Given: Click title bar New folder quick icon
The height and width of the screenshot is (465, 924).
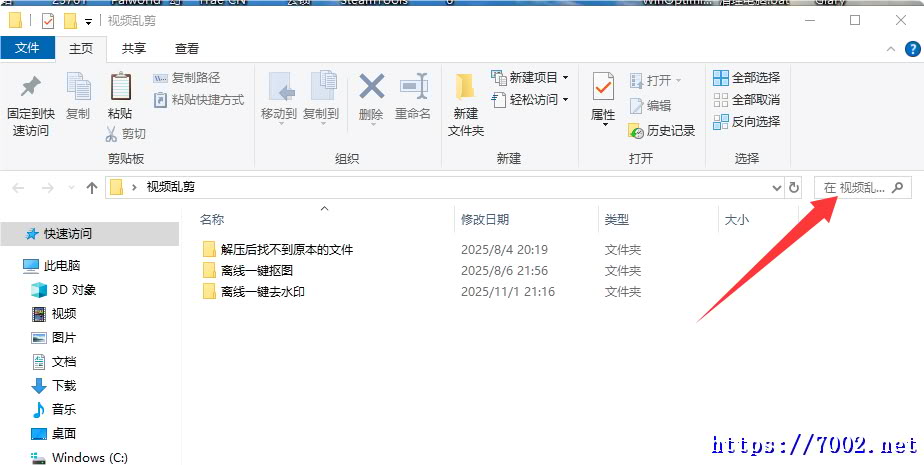Looking at the screenshot, I should click(x=70, y=21).
